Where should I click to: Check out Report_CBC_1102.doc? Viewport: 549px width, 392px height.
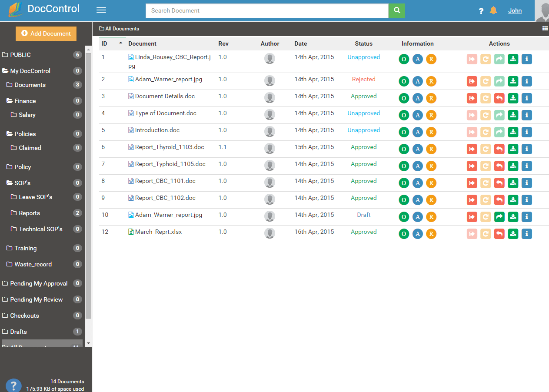tap(472, 200)
